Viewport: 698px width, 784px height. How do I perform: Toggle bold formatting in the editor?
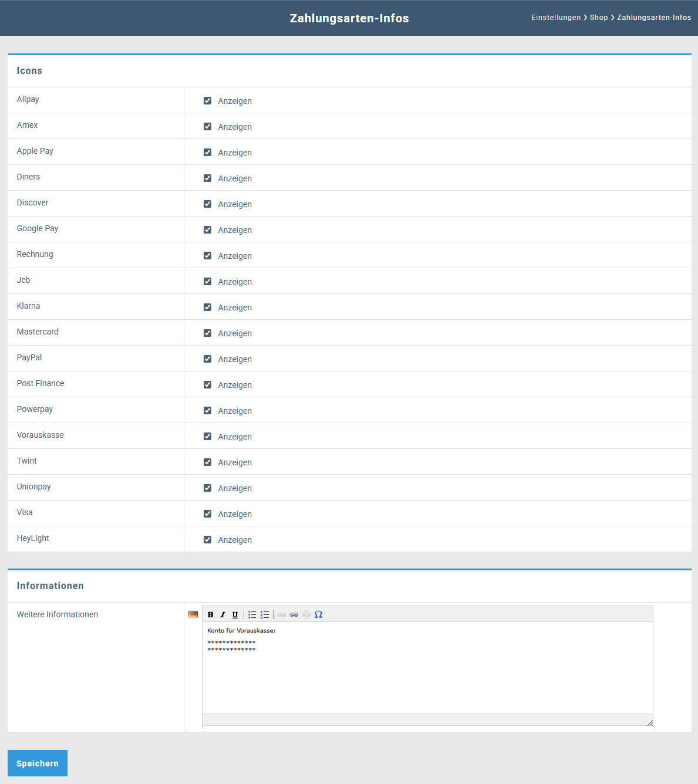[211, 614]
